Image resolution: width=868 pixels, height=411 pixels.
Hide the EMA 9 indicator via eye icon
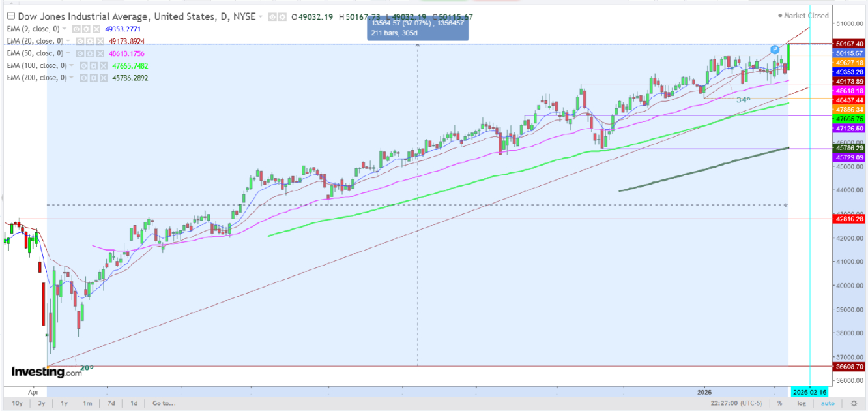pos(76,29)
